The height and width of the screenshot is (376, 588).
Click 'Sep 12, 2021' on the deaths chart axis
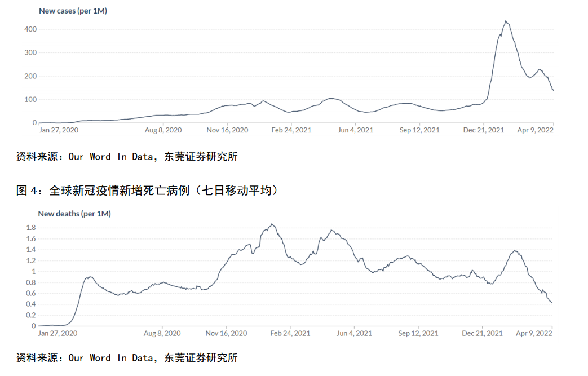[x=418, y=333]
